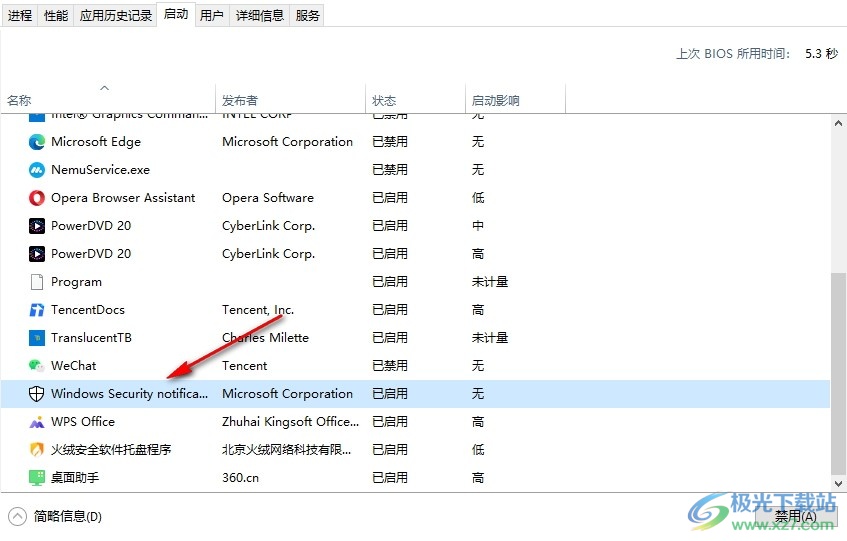Click the blank Program file icon
This screenshot has width=847, height=541.
click(x=37, y=282)
